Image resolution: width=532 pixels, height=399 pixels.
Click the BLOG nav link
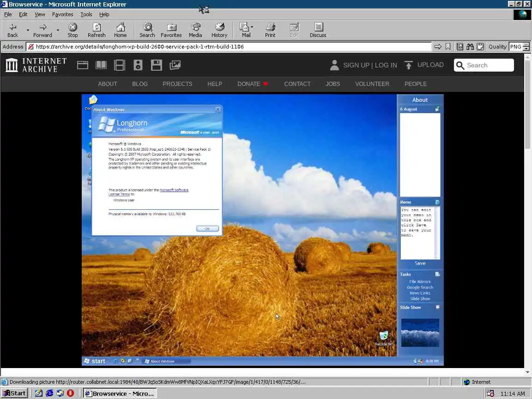[x=140, y=84]
